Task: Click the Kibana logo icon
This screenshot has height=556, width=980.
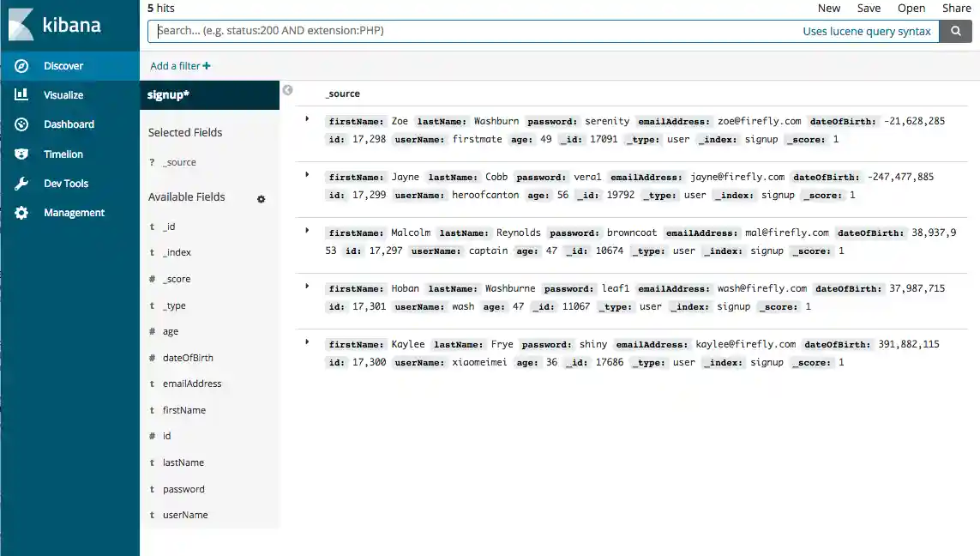Action: [21, 25]
